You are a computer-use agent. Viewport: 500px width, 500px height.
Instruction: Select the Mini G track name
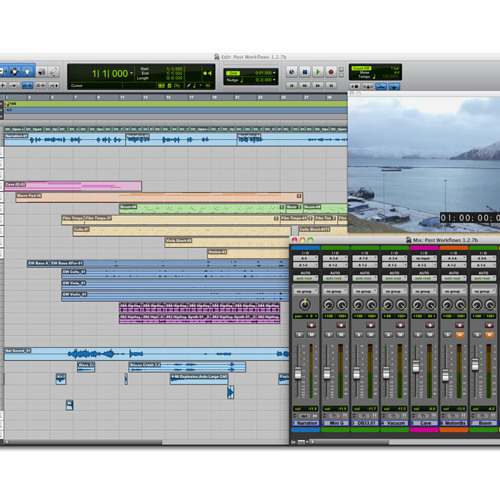pyautogui.click(x=335, y=423)
